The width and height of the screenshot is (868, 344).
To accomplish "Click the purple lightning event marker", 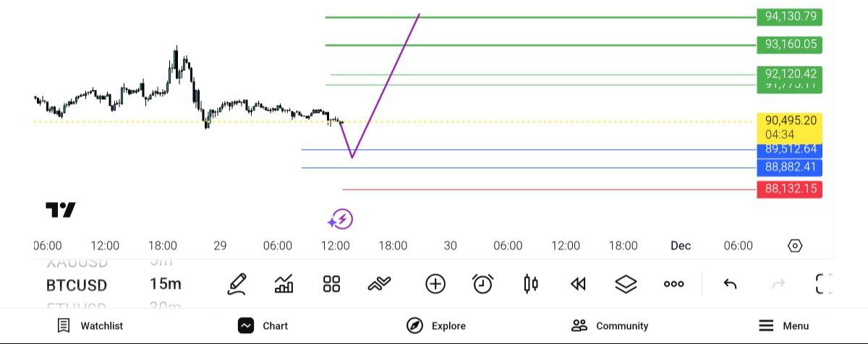I will pyautogui.click(x=340, y=219).
